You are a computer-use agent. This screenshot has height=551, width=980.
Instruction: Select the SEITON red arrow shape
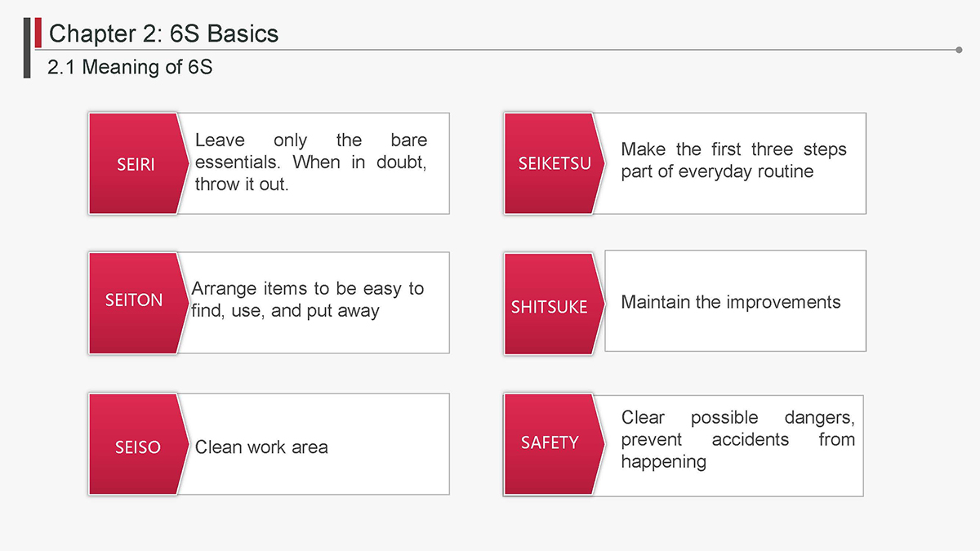(134, 301)
